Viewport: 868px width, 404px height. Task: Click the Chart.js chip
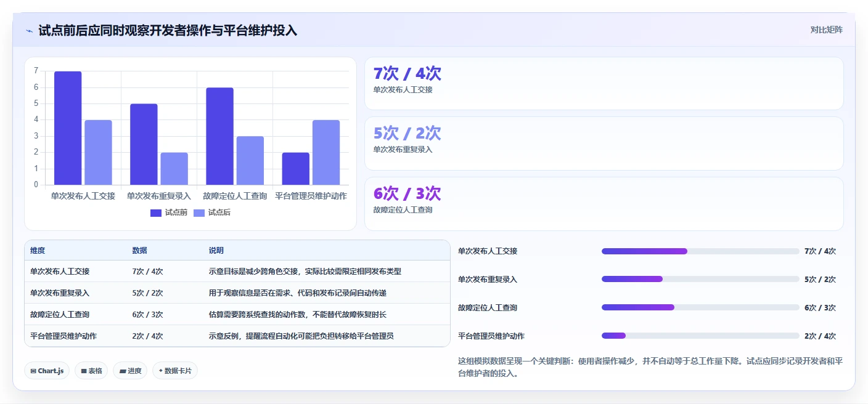47,371
